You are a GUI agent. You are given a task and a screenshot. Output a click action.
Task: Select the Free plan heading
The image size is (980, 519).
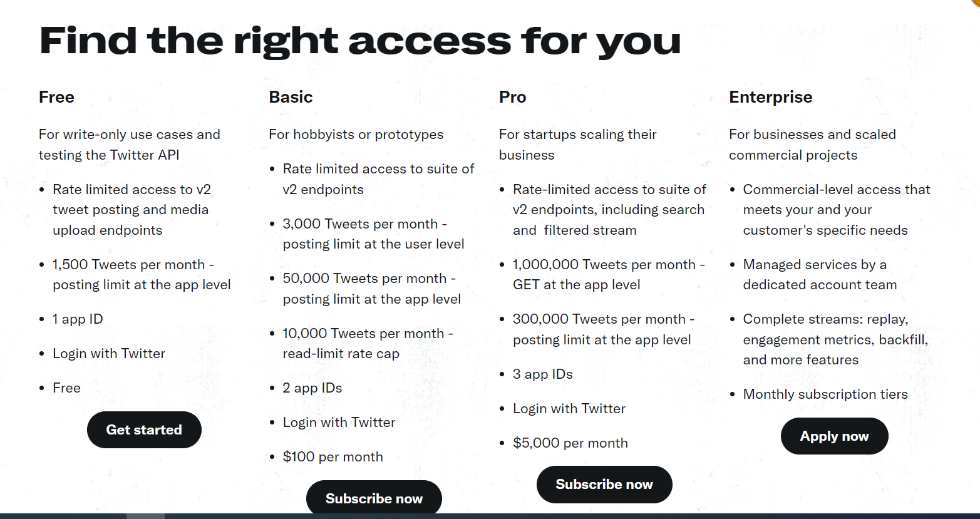click(56, 97)
